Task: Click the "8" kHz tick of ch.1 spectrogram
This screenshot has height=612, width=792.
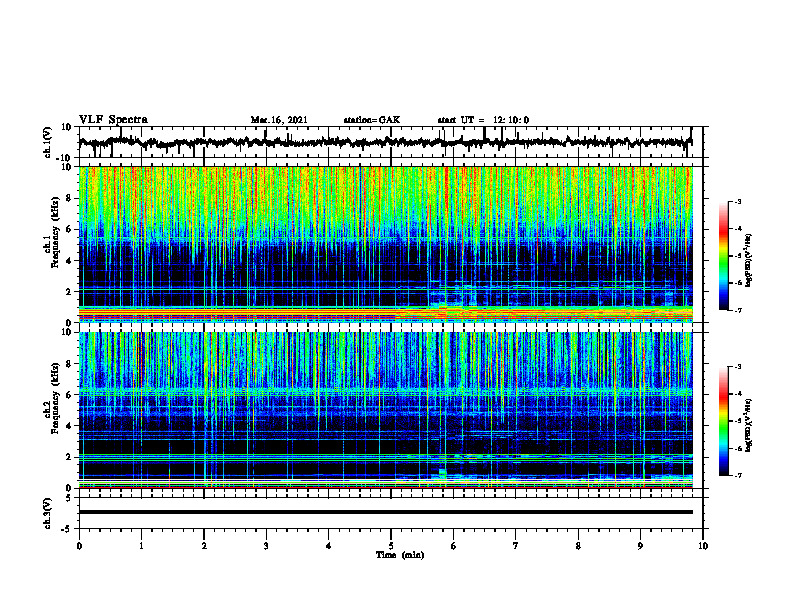Action: pos(68,198)
